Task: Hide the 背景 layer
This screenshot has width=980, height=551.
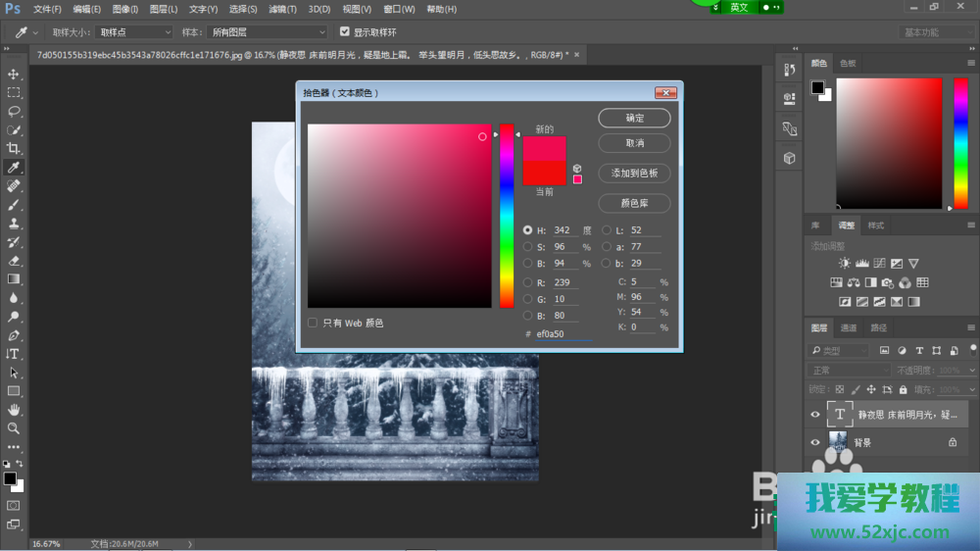Action: pyautogui.click(x=814, y=443)
